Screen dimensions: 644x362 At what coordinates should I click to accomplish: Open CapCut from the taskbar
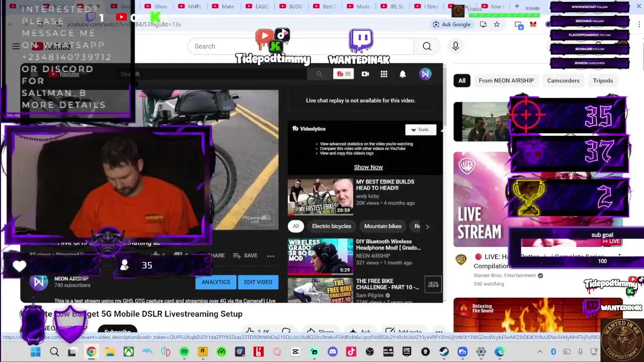[x=295, y=352]
